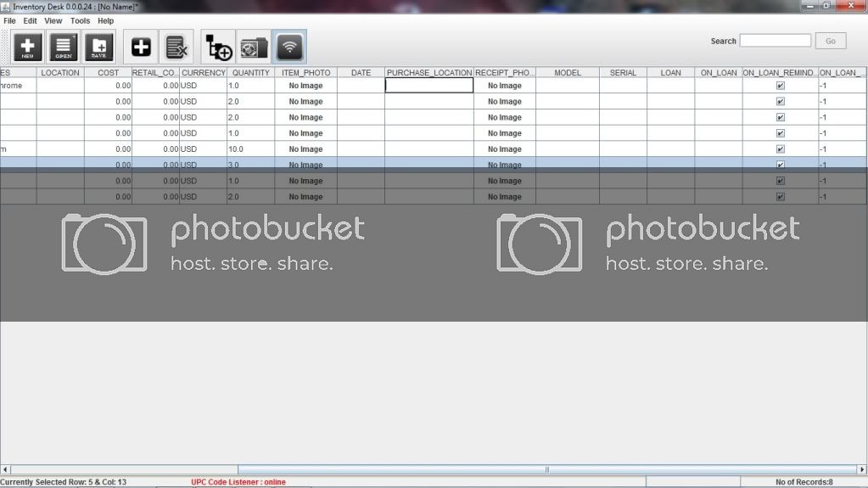Click the SAVE file toolbar icon
This screenshot has height=488, width=868.
click(99, 47)
